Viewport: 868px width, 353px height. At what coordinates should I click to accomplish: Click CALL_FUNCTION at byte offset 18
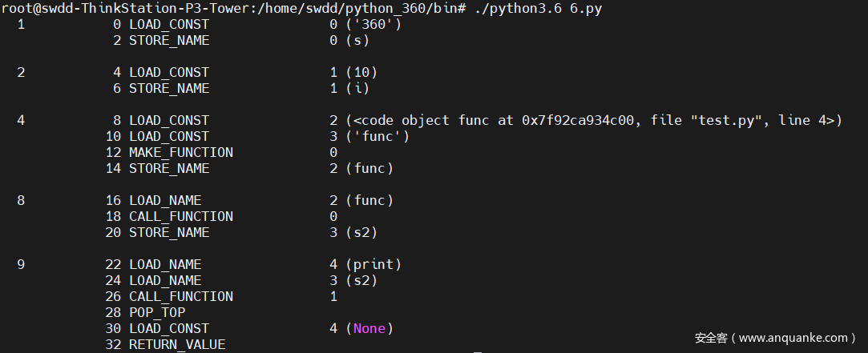(x=181, y=216)
